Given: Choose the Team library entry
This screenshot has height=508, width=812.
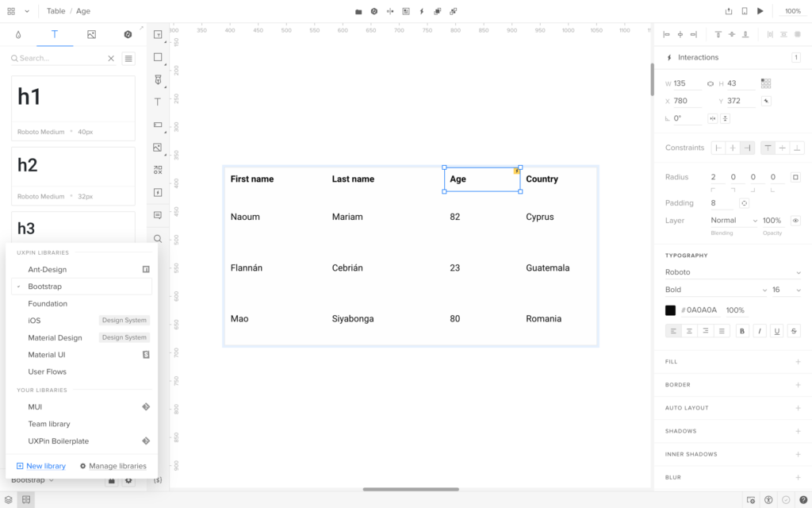Looking at the screenshot, I should pos(82,424).
